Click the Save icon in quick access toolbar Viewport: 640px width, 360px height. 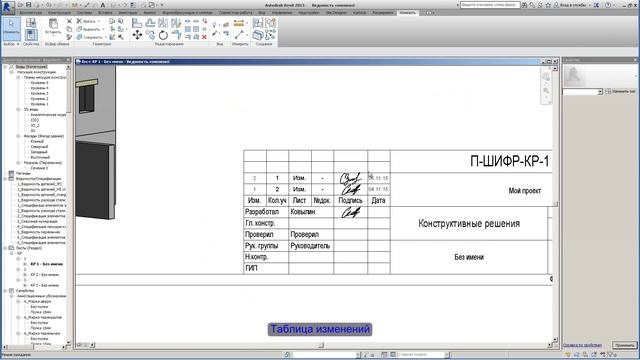[x=29, y=5]
